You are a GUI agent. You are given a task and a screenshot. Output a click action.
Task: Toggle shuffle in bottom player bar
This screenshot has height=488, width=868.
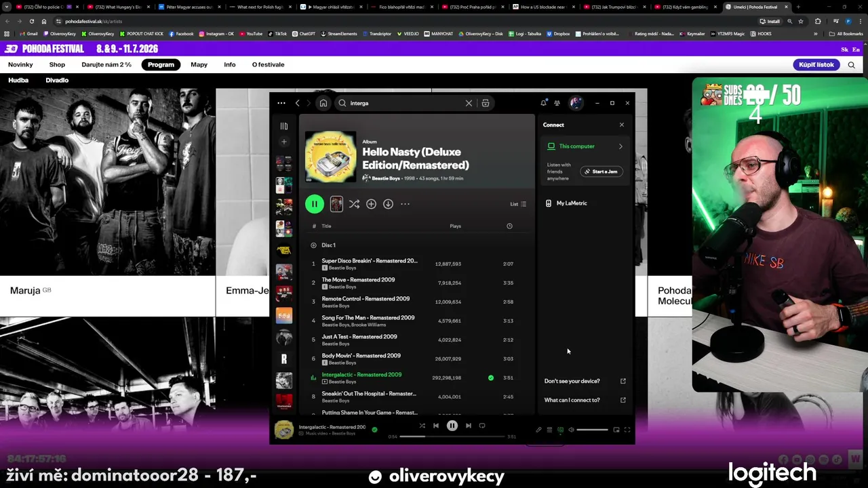coord(422,426)
